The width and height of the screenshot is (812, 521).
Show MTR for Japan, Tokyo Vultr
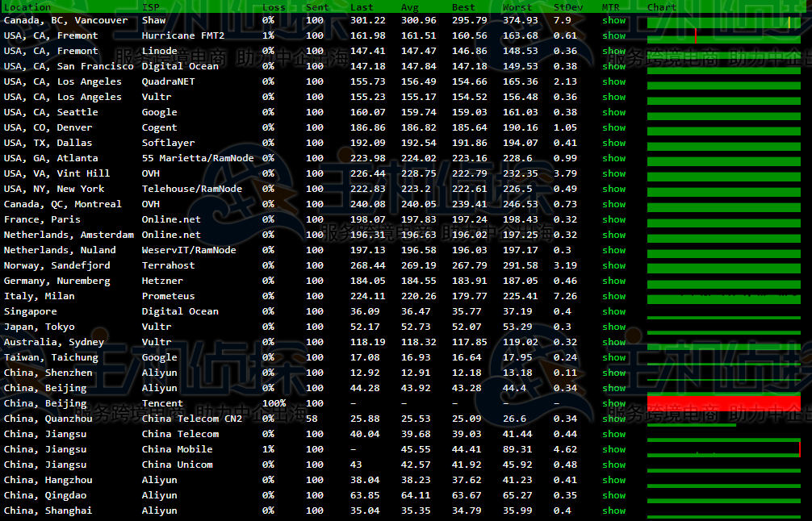(613, 327)
